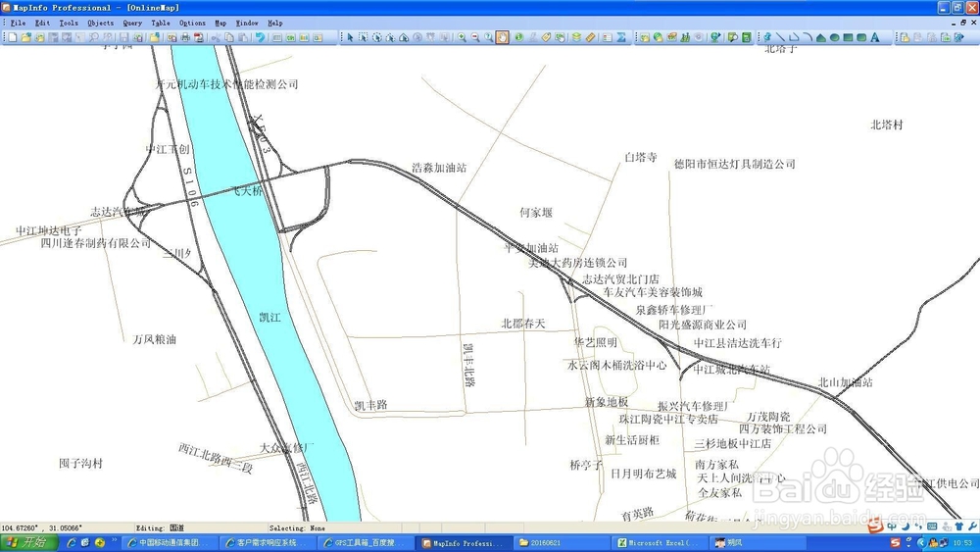Select the Polyline drawing tool
The image size is (980, 552).
[x=794, y=37]
